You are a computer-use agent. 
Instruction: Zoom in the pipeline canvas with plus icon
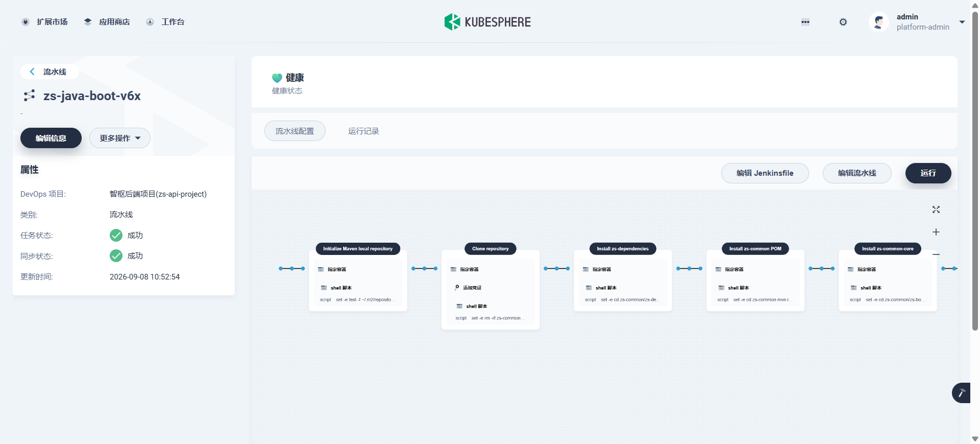(x=936, y=232)
